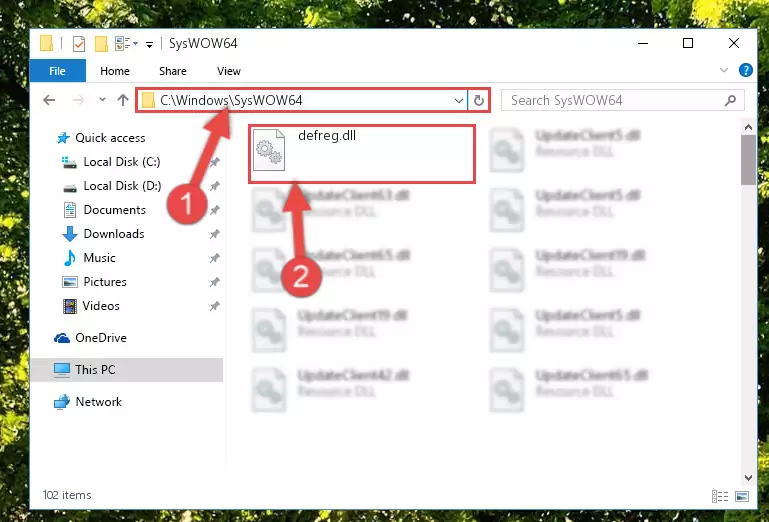Switch to Details view in status bar
769x522 pixels.
719,496
